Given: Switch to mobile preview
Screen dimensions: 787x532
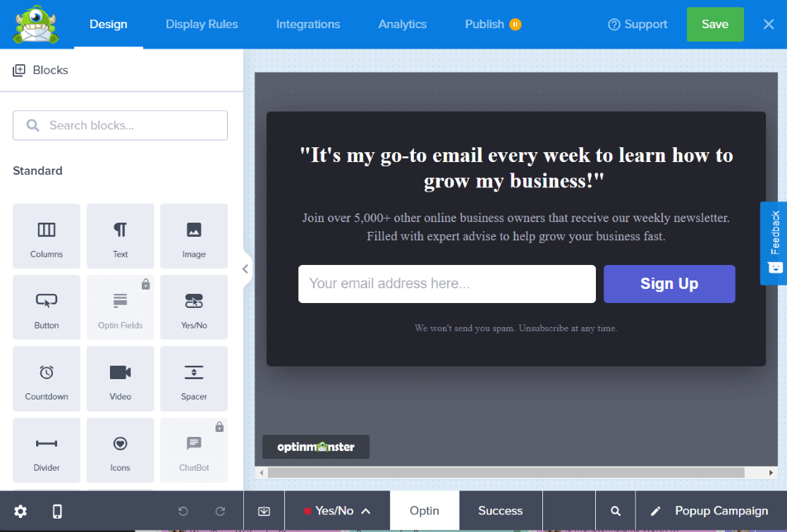Looking at the screenshot, I should [x=57, y=511].
